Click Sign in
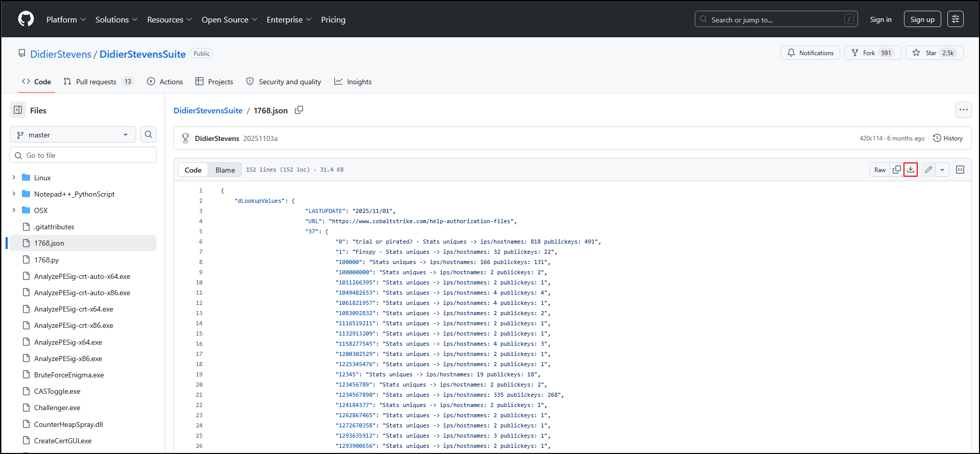Screen dimensions: 980x454 [x=881, y=19]
